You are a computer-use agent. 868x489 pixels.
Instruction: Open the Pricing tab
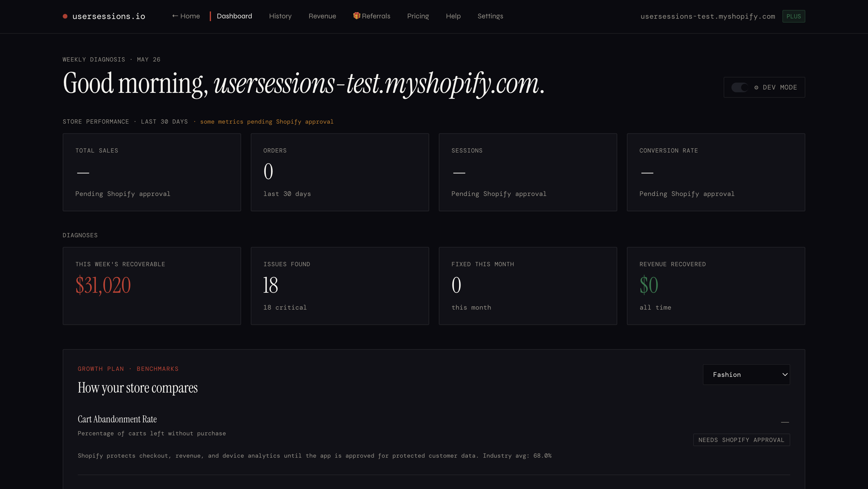tap(418, 16)
